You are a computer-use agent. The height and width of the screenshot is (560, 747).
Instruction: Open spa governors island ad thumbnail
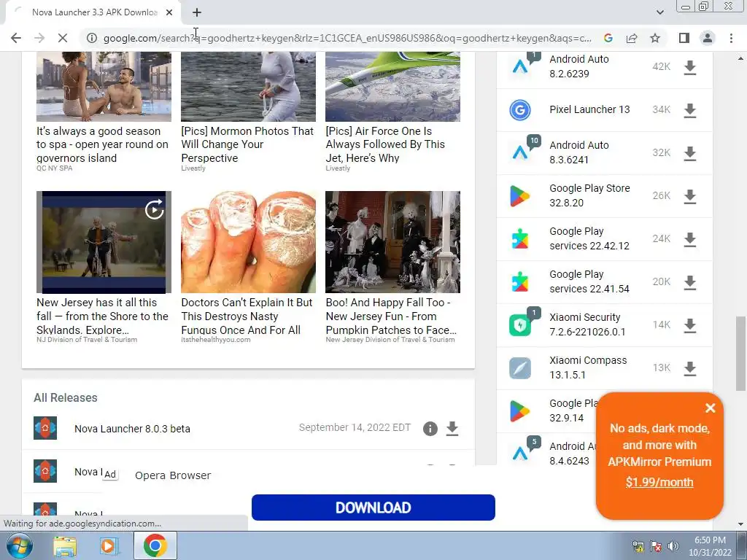[104, 87]
